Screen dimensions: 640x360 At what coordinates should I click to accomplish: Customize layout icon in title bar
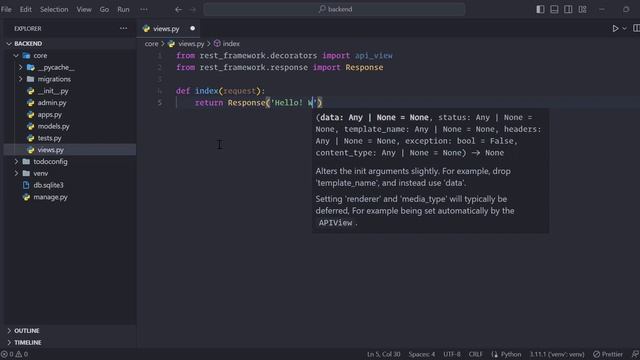tap(582, 9)
